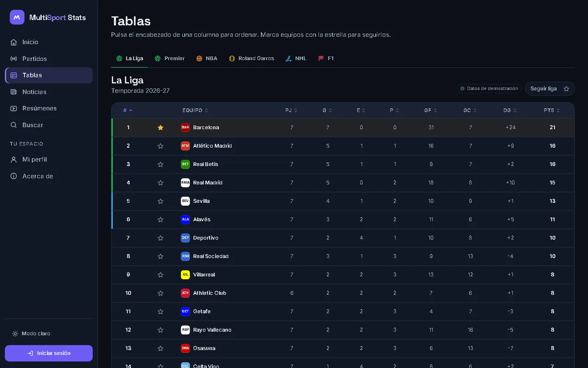
Task: Open Mi perfil page
Action: [49, 159]
